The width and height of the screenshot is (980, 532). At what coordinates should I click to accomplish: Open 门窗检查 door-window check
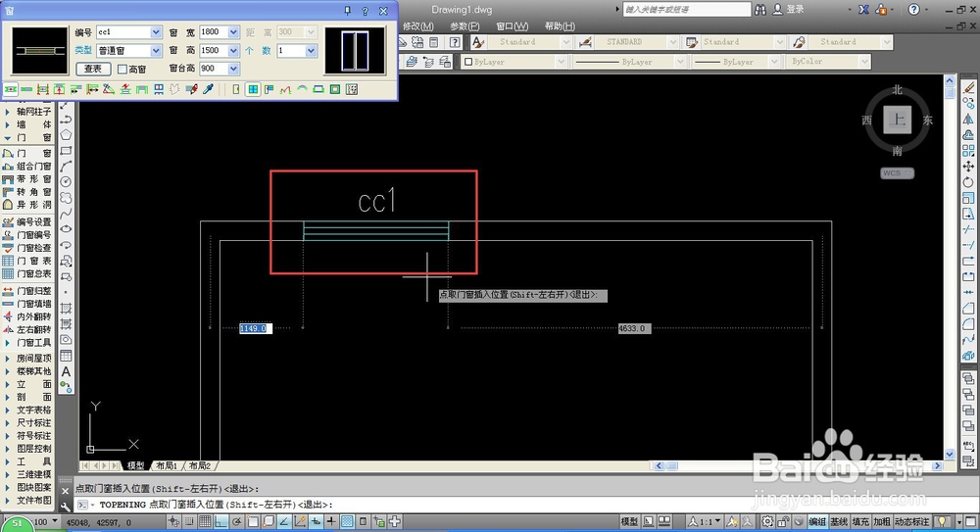[x=27, y=248]
